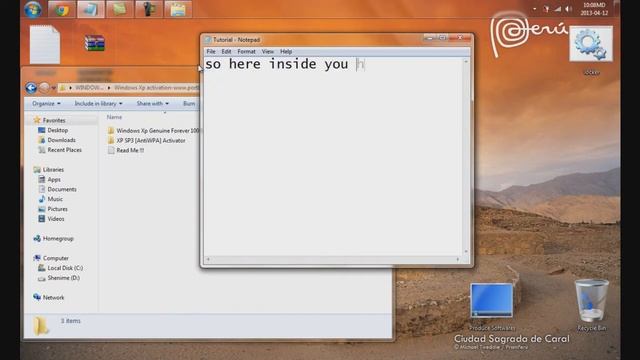Select Computer in navigation pane

tap(56, 258)
